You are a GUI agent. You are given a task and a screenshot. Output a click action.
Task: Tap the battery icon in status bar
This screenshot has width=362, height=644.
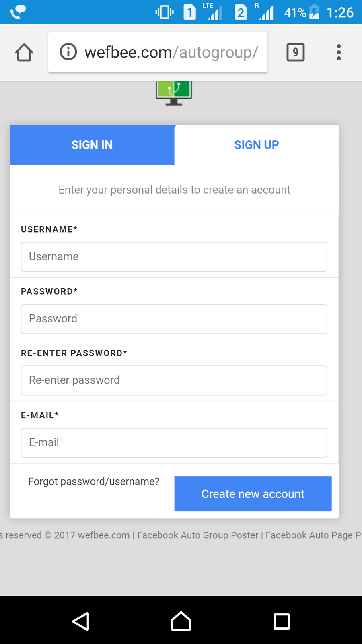[314, 12]
